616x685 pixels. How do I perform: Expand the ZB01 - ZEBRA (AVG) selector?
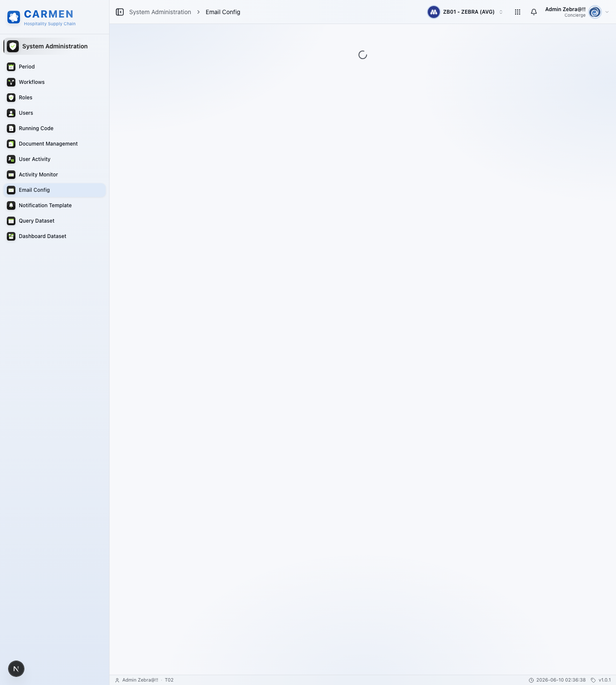(x=466, y=12)
